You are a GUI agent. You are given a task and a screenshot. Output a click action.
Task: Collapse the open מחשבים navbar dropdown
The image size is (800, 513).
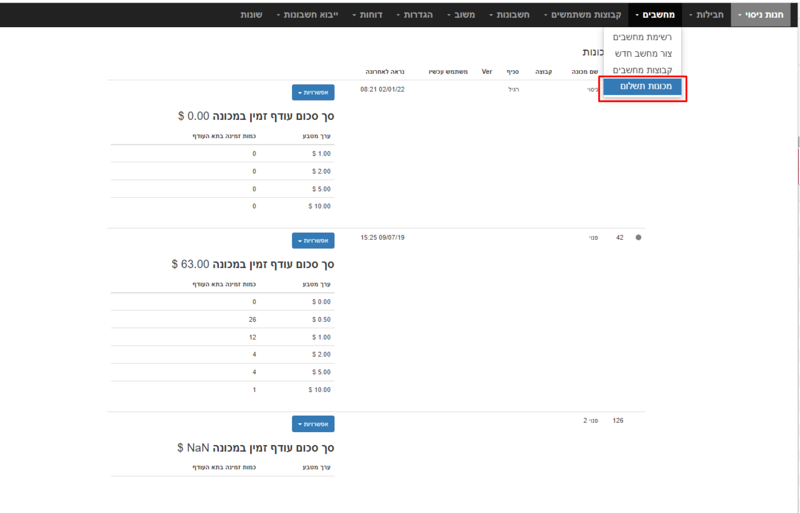pyautogui.click(x=655, y=14)
